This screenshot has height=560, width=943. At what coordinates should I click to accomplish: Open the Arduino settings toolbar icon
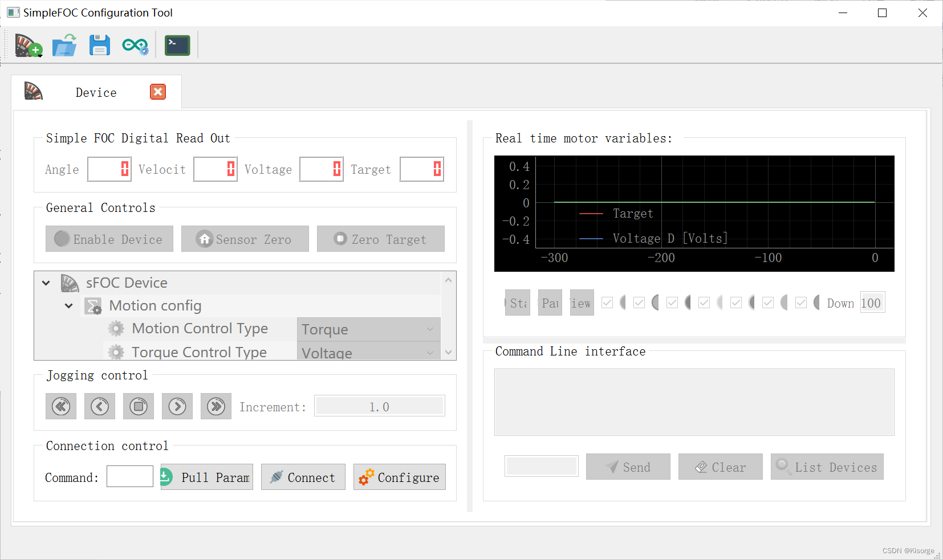[135, 45]
